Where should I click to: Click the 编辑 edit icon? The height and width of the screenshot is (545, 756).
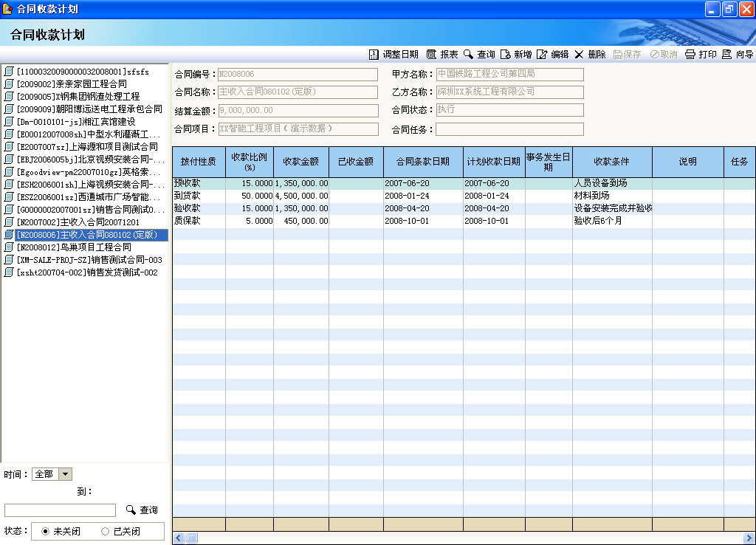(543, 55)
